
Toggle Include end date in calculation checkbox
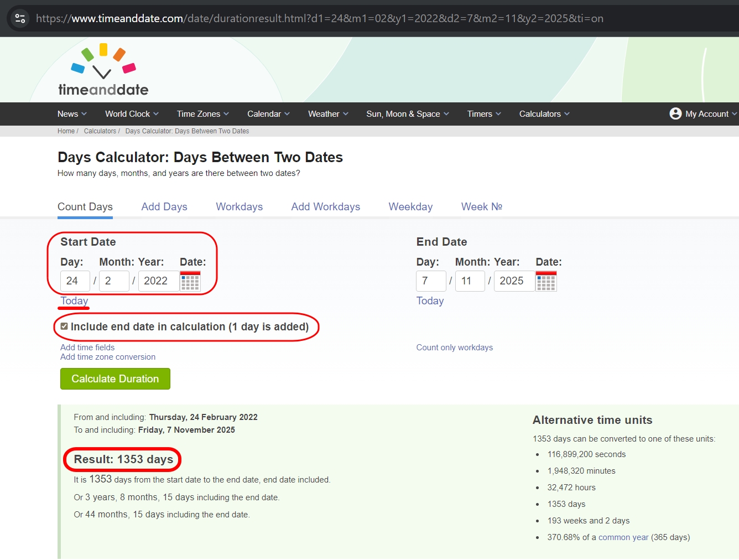tap(64, 326)
